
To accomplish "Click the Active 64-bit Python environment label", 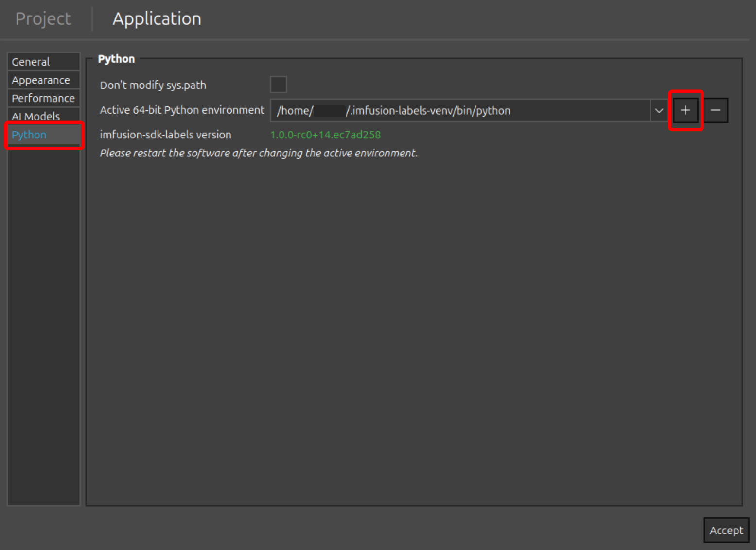I will pyautogui.click(x=182, y=110).
